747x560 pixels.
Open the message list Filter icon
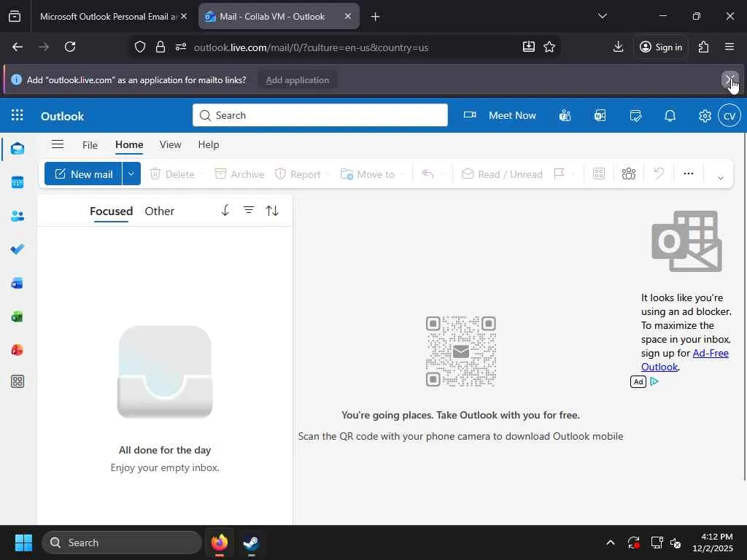pos(249,210)
